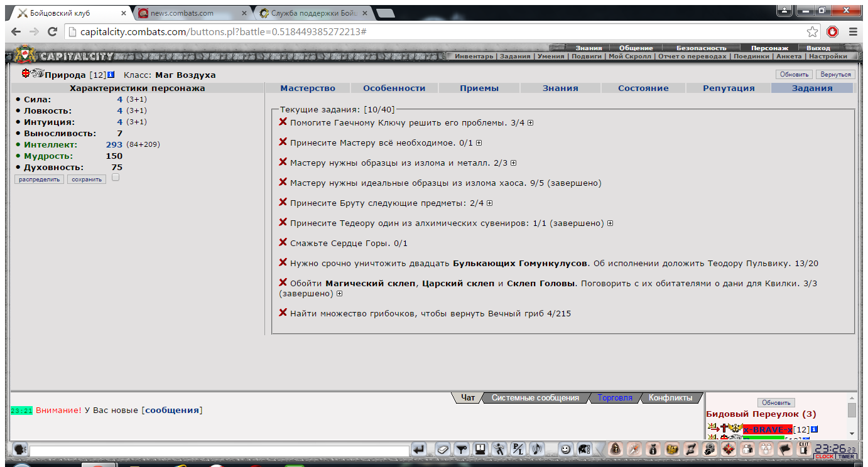Screen dimensions: 868x467
Task: Open the Chrome menu hamburger icon
Action: tap(853, 32)
